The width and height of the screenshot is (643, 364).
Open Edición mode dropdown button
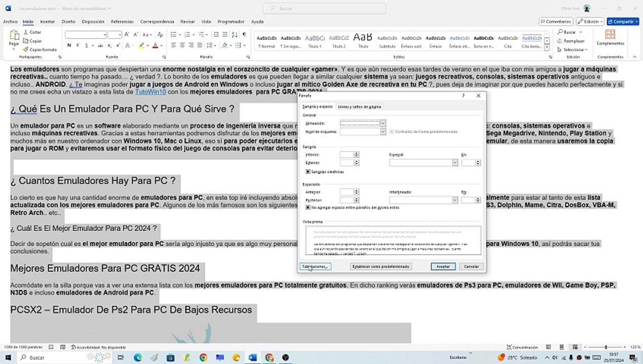(589, 22)
